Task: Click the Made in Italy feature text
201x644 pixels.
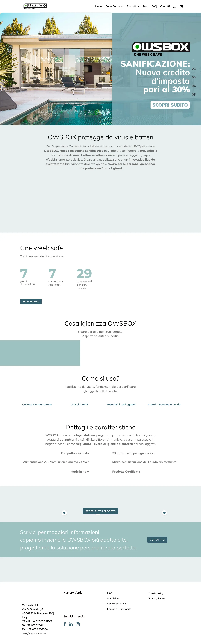Action: (x=80, y=472)
